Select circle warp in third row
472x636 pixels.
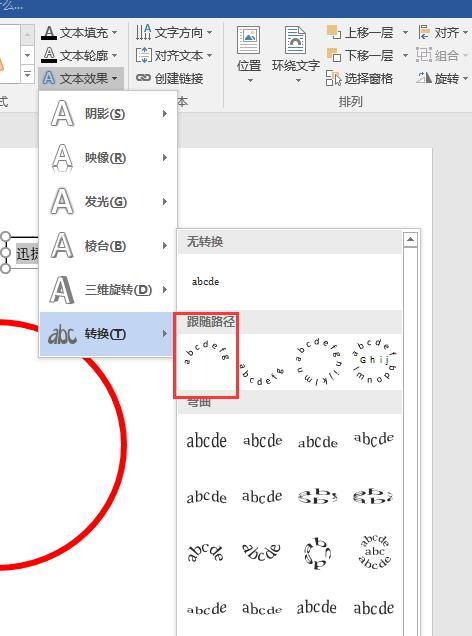coord(318,552)
